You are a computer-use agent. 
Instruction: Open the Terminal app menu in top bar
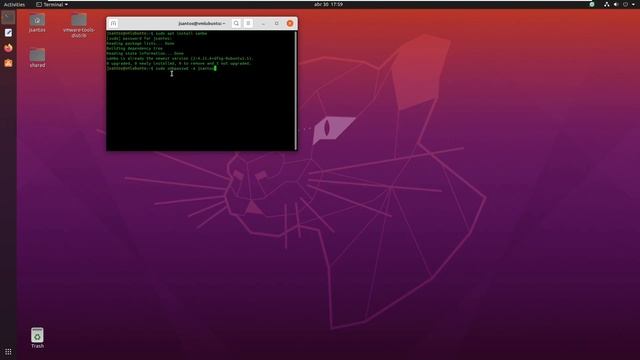tap(52, 4)
